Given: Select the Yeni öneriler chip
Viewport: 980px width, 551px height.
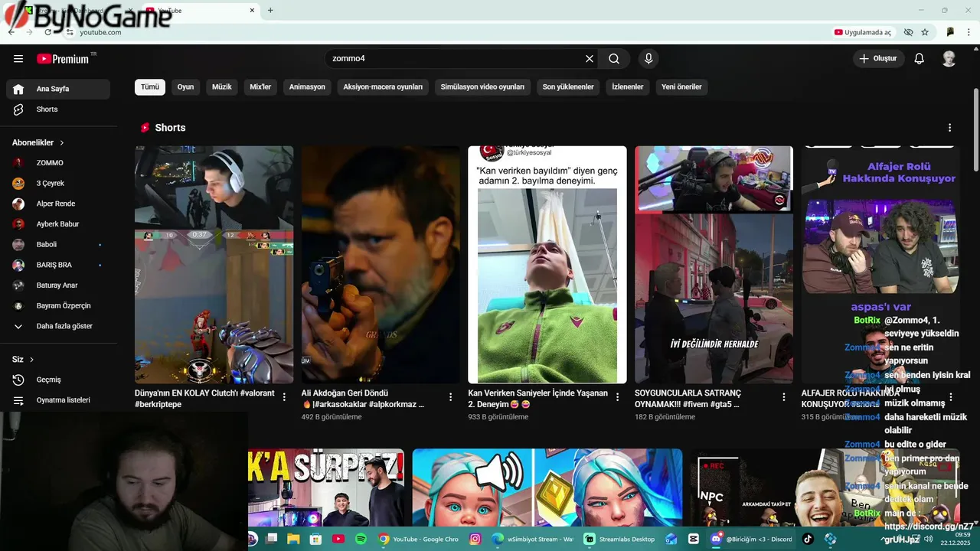Looking at the screenshot, I should pos(681,87).
